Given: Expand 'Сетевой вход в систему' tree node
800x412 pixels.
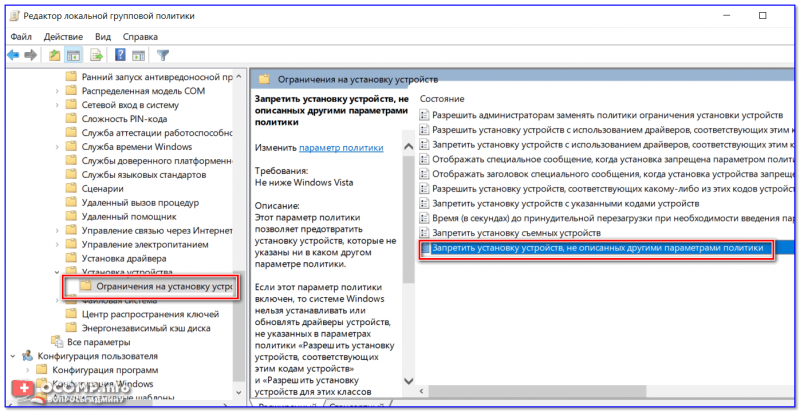Looking at the screenshot, I should tap(57, 105).
